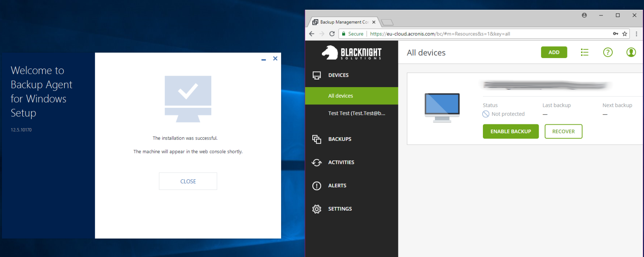Close the setup window with the X
This screenshot has width=644, height=257.
pyautogui.click(x=275, y=58)
